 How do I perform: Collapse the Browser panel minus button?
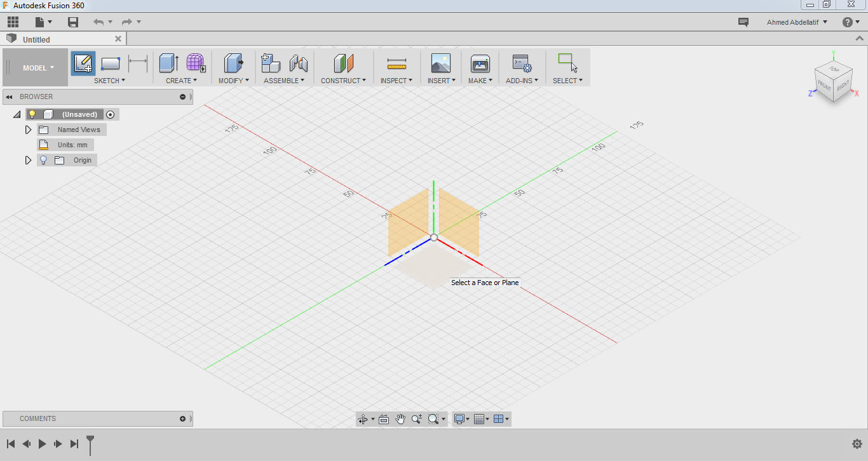pyautogui.click(x=183, y=97)
